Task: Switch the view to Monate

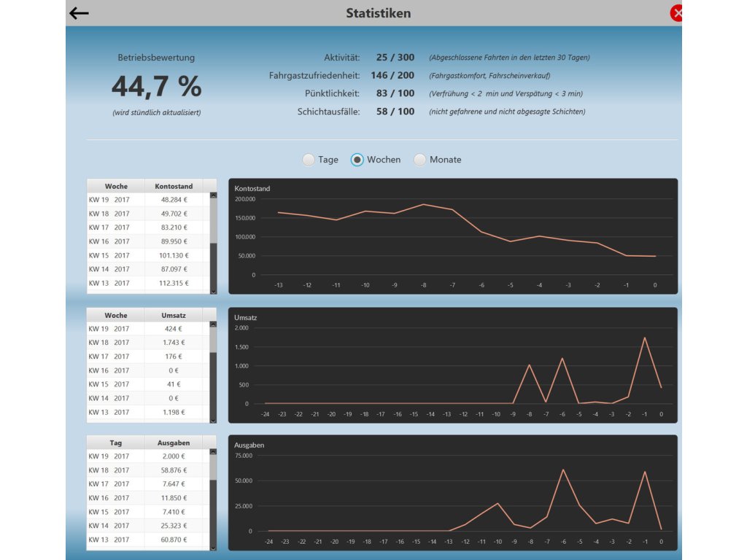Action: coord(420,160)
